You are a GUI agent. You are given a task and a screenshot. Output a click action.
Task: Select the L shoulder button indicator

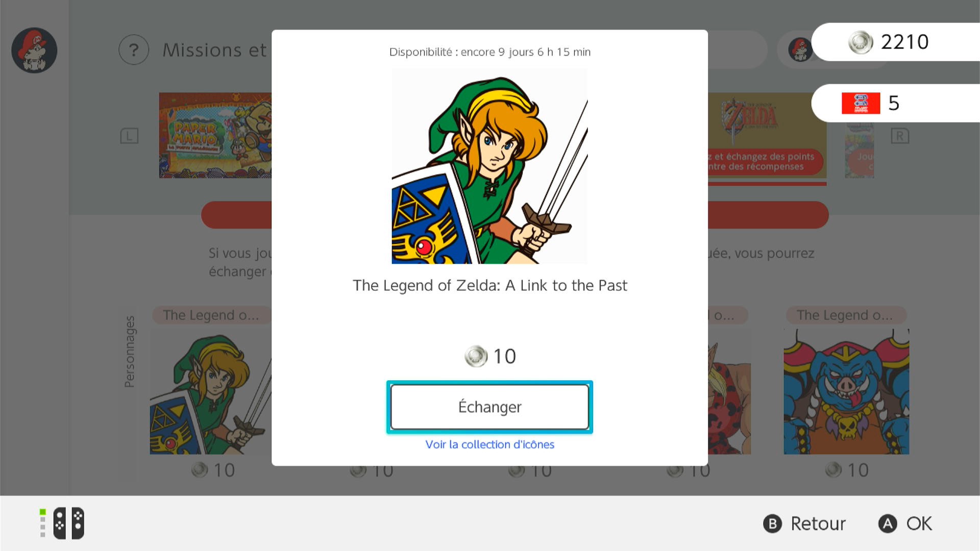[129, 136]
